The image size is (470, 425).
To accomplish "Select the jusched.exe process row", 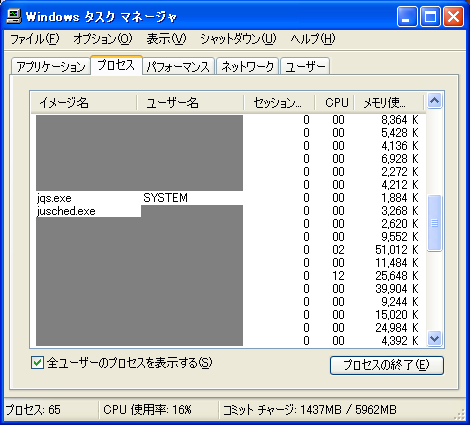I will tap(228, 211).
